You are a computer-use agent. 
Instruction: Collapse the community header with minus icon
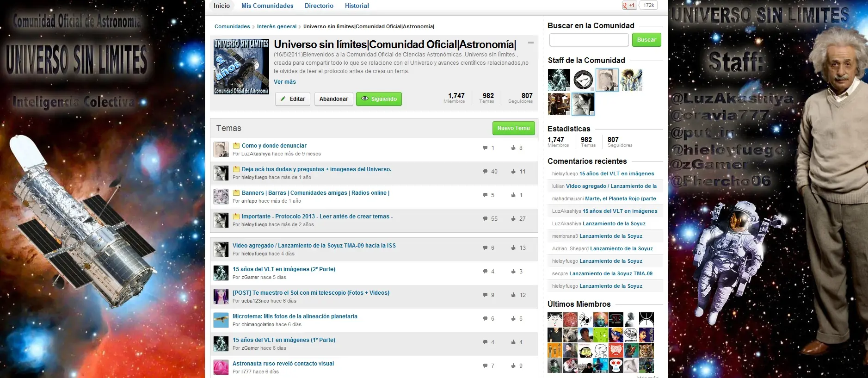coord(531,43)
